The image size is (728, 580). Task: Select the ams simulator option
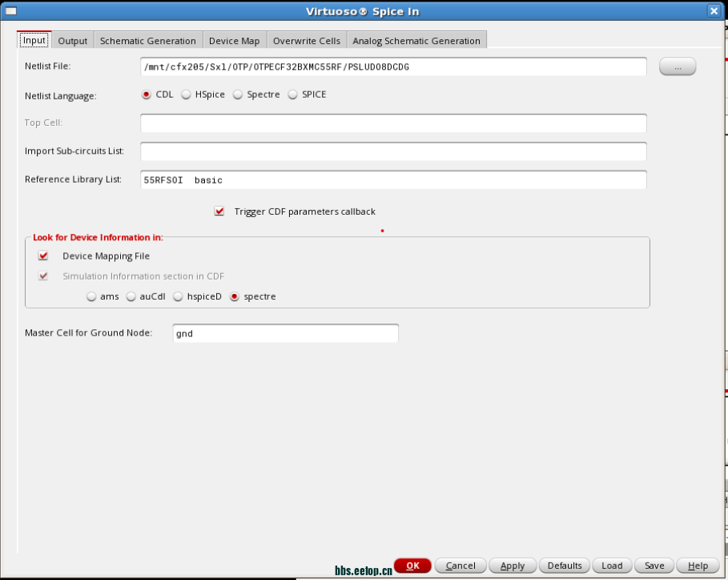coord(91,296)
